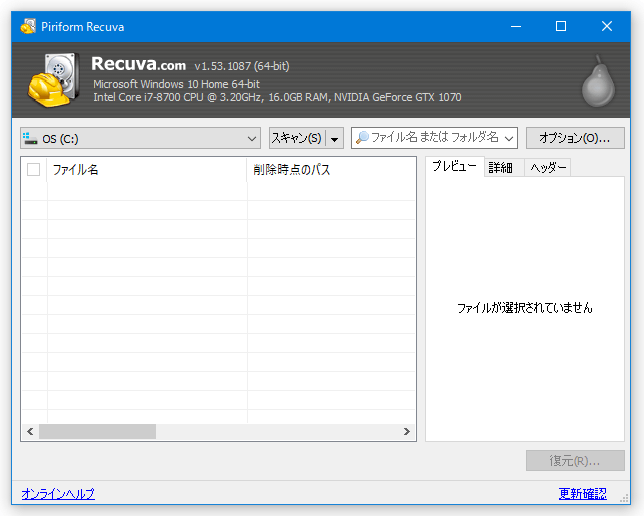644x516 pixels.
Task: Switch to the プレビュー tab
Action: tap(455, 166)
